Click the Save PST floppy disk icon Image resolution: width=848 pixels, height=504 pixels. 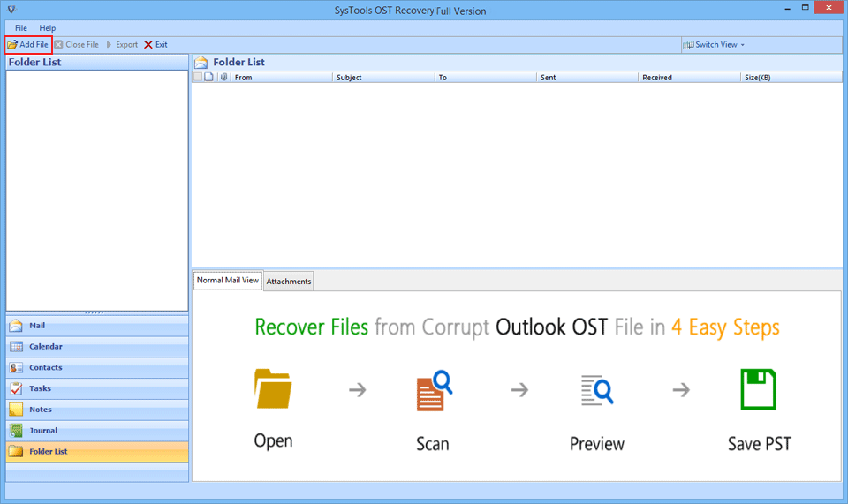pyautogui.click(x=758, y=389)
